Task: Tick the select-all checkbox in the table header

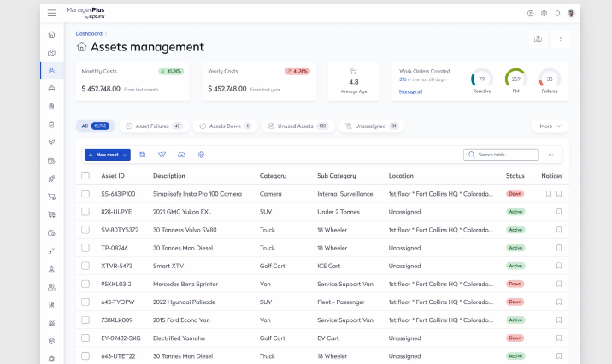Action: 85,176
